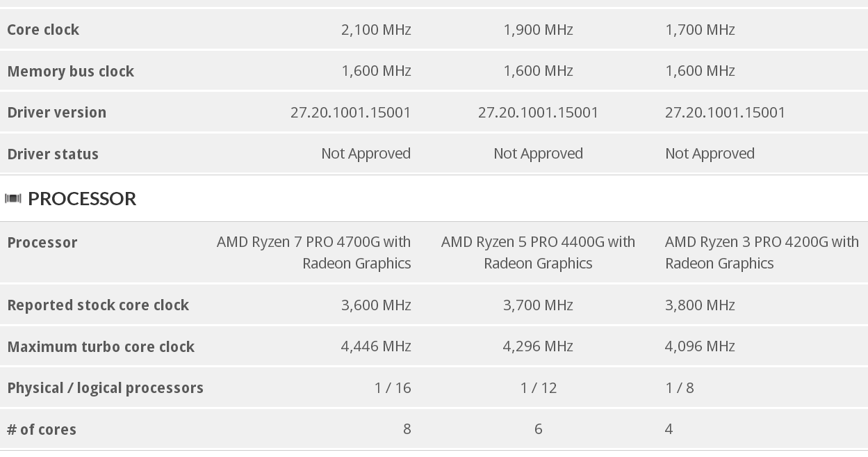Screen dimensions: 868x457
Task: Click the # of cores row label
Action: coord(42,429)
